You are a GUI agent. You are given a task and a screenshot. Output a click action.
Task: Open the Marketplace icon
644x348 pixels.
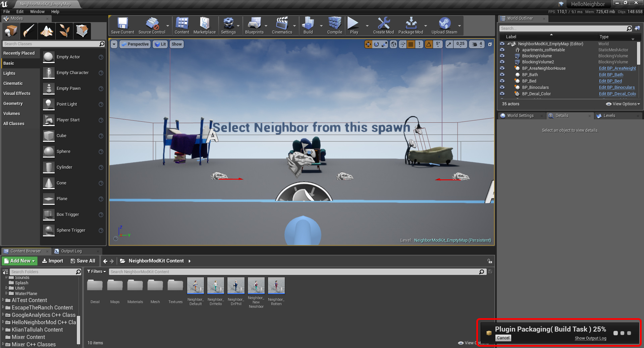205,25
